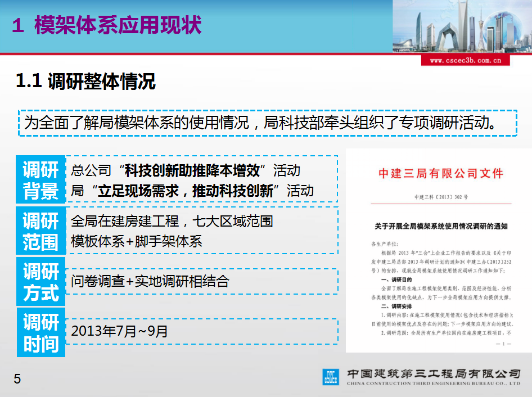Screen dimensions: 532x397
Task: Select the line "立足现场需求，推动科技创新"
Action: coord(186,191)
